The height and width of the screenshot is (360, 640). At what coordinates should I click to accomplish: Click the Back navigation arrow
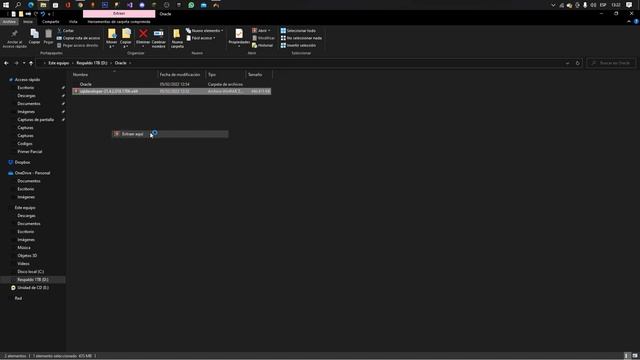[6, 63]
